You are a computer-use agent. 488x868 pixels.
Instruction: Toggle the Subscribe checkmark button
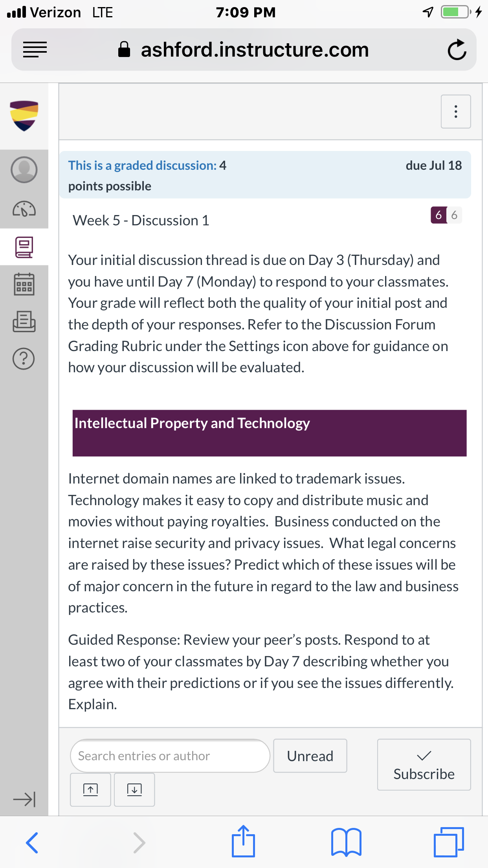point(424,765)
